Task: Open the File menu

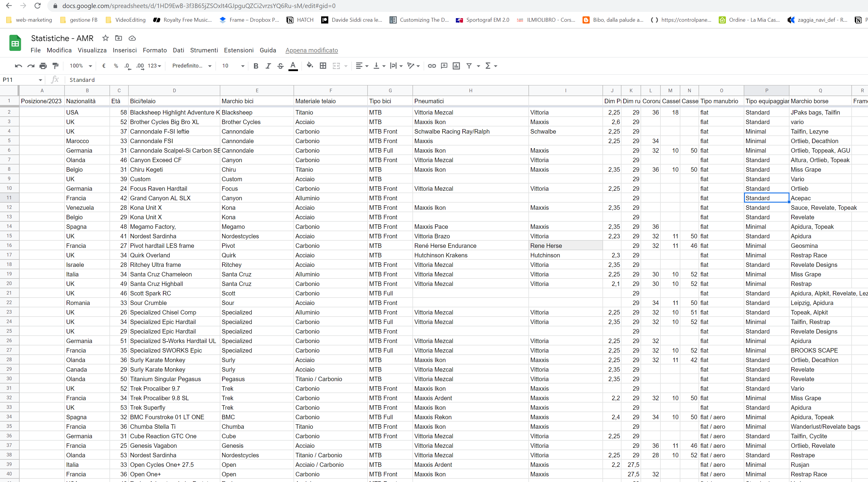Action: point(35,50)
